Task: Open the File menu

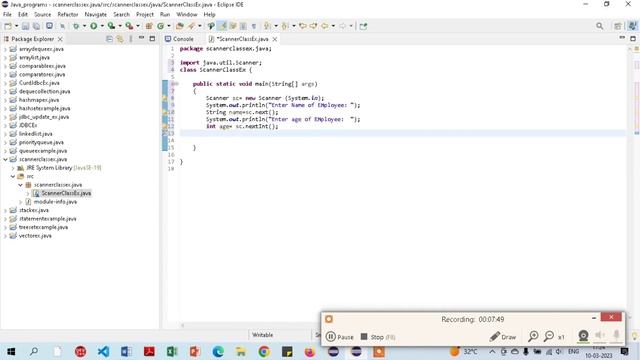Action: click(7, 14)
